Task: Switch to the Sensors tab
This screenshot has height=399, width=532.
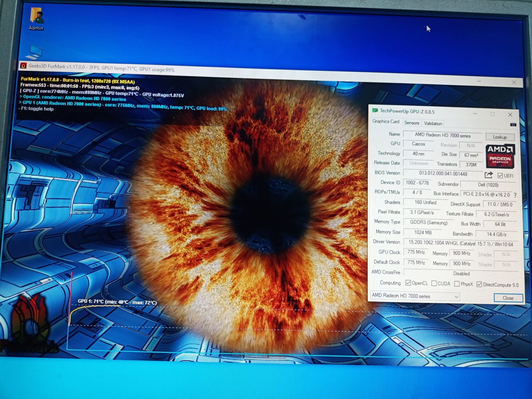Action: click(x=411, y=123)
